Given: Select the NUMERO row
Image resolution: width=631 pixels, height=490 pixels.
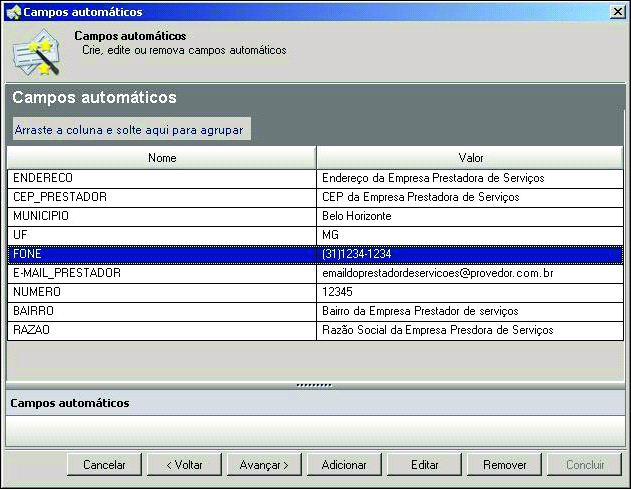Looking at the screenshot, I should point(161,292).
